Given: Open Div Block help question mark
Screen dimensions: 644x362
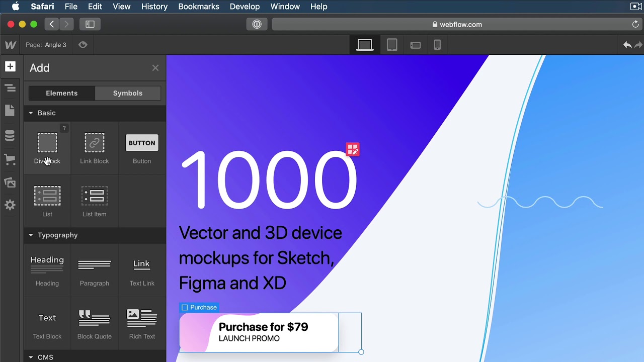Looking at the screenshot, I should pos(64,128).
